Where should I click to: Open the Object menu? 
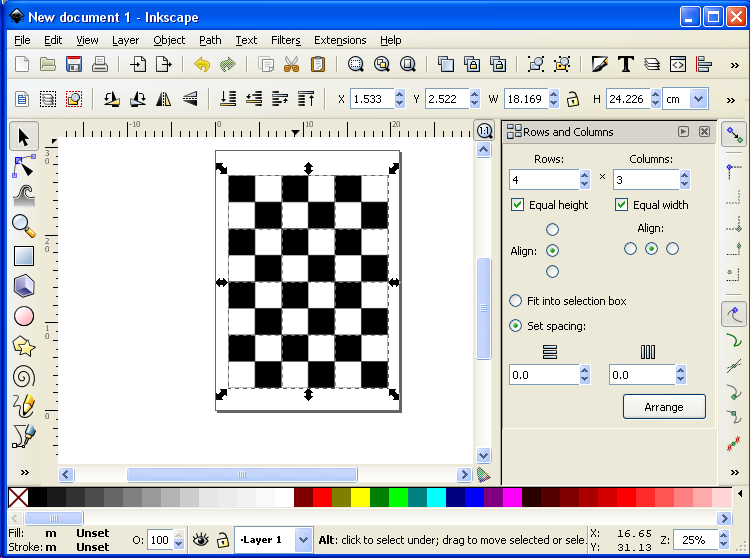pos(169,40)
